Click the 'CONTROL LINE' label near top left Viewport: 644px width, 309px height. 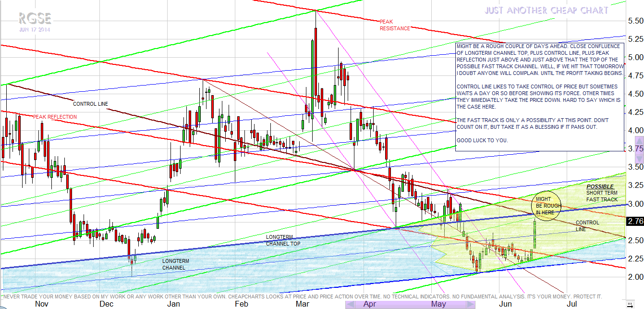pos(90,104)
